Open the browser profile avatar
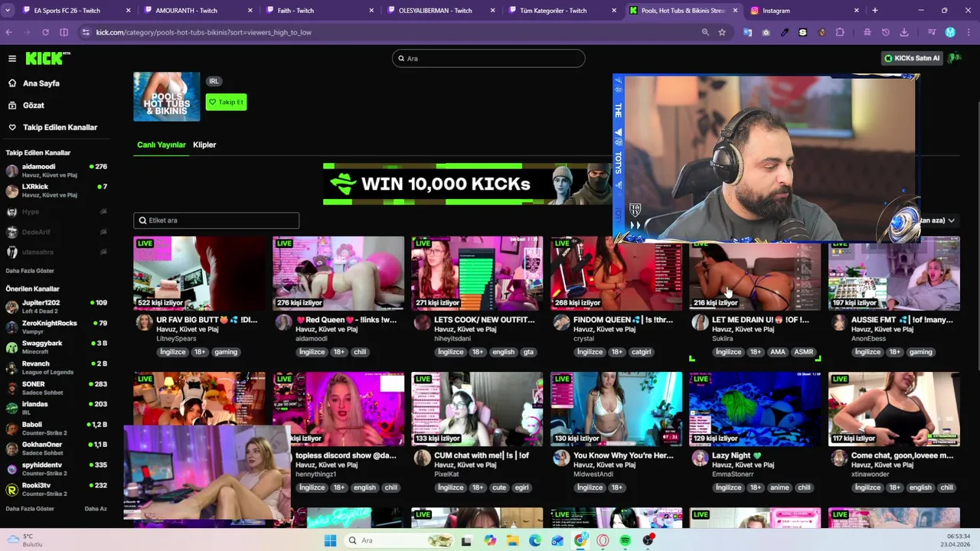 pos(950,32)
